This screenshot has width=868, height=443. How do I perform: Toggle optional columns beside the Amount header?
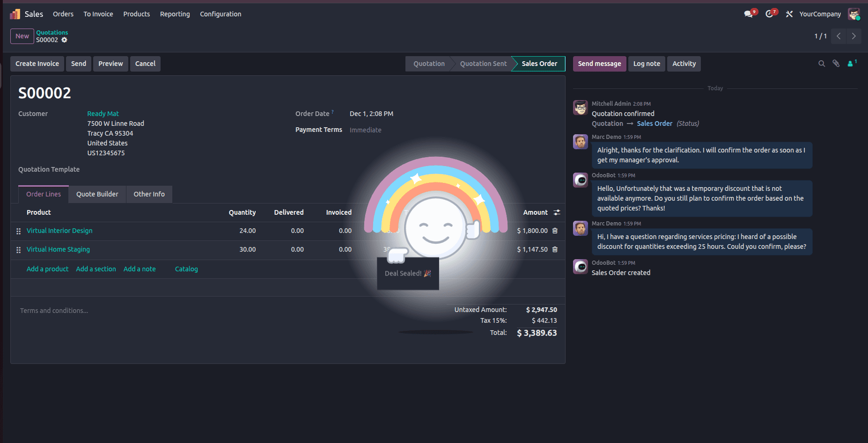pos(557,212)
